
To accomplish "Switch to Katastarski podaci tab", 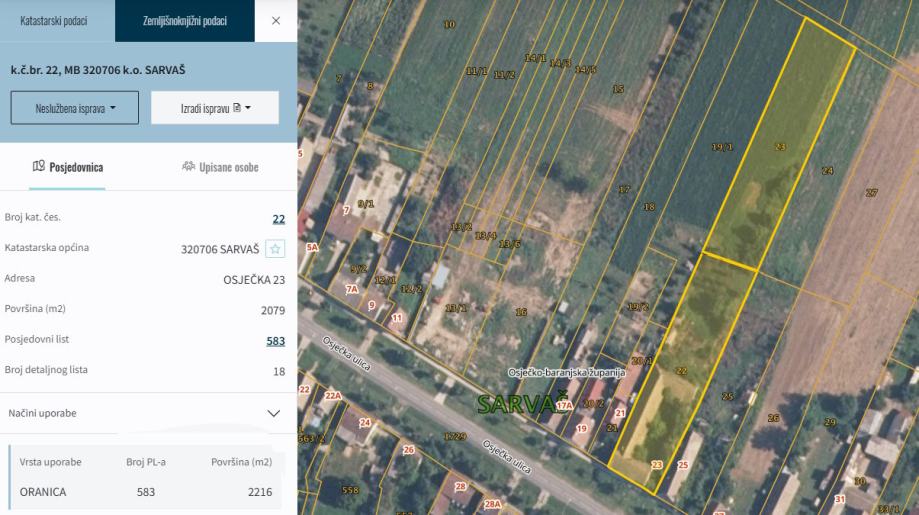I will [54, 21].
